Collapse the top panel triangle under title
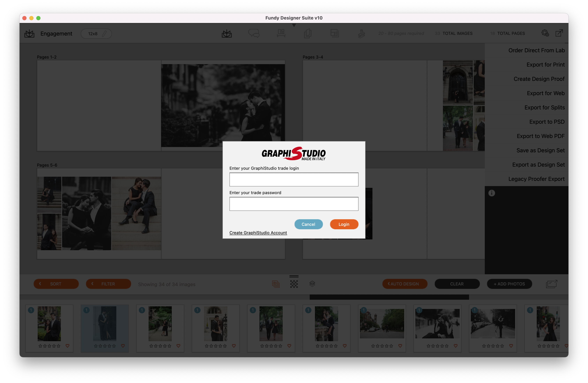Viewport: 588px width, 383px height. click(294, 25)
